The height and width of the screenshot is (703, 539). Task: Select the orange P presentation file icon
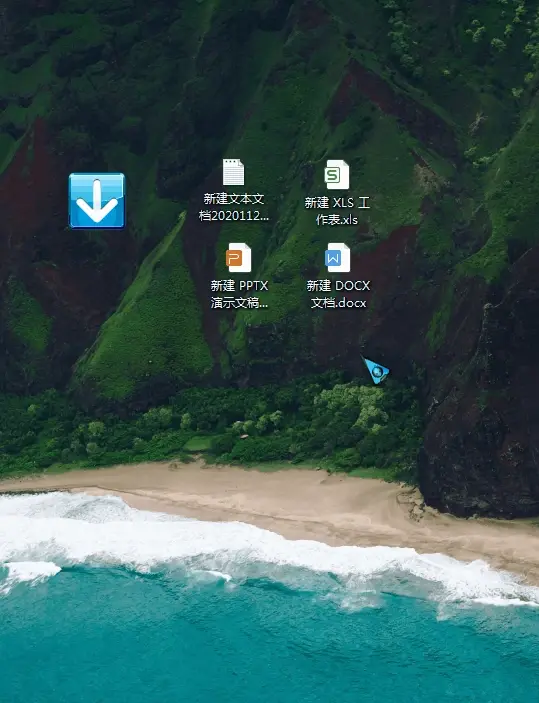239,257
